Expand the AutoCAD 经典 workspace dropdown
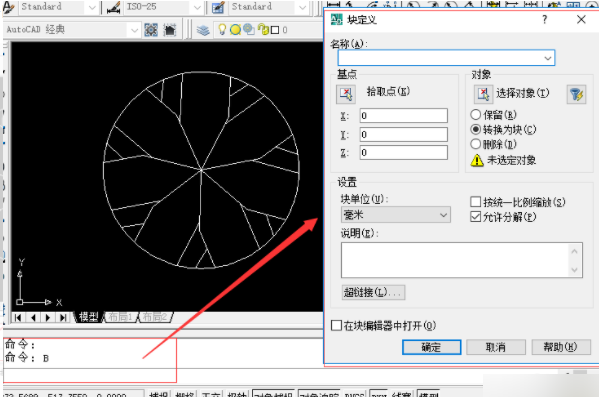 [134, 30]
